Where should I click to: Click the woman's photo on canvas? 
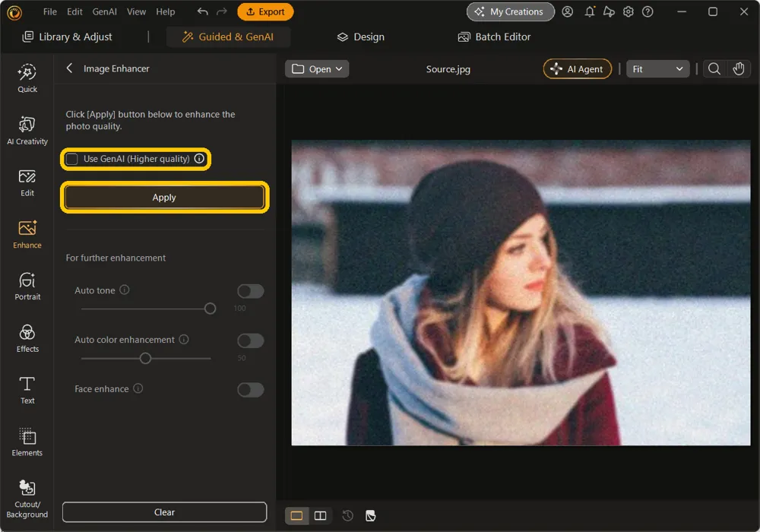point(521,293)
